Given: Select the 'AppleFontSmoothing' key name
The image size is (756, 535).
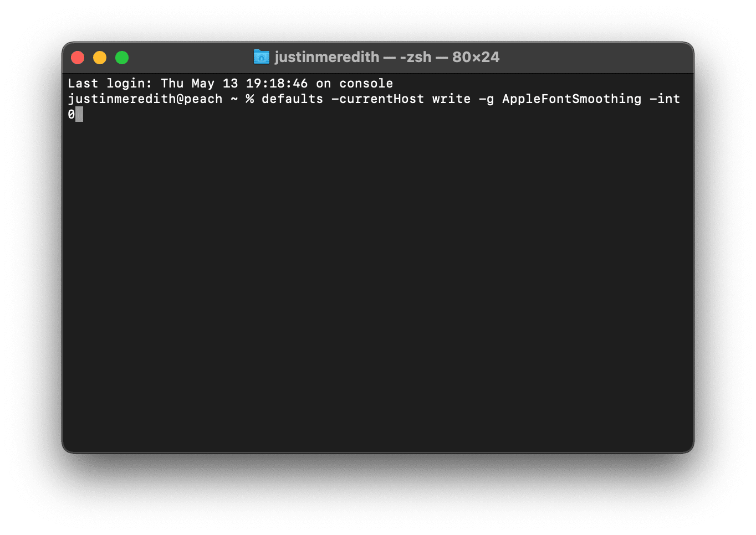Looking at the screenshot, I should pyautogui.click(x=571, y=99).
